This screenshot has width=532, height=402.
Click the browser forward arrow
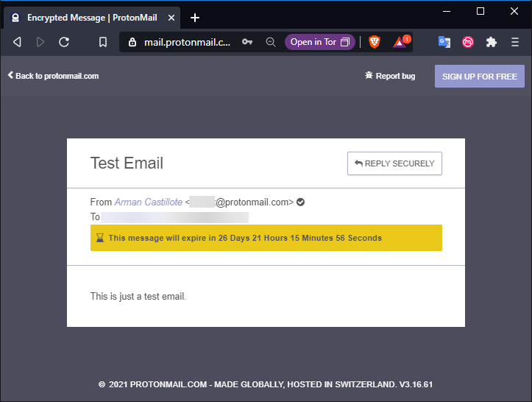click(40, 42)
